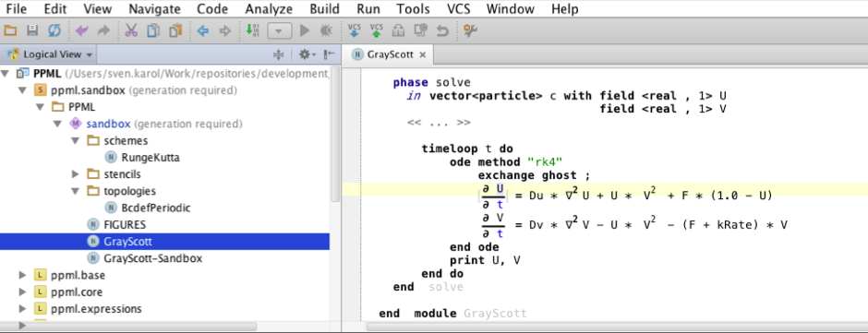Image resolution: width=868 pixels, height=333 pixels.
Task: Click the Revert rollback arrow icon
Action: [x=442, y=30]
